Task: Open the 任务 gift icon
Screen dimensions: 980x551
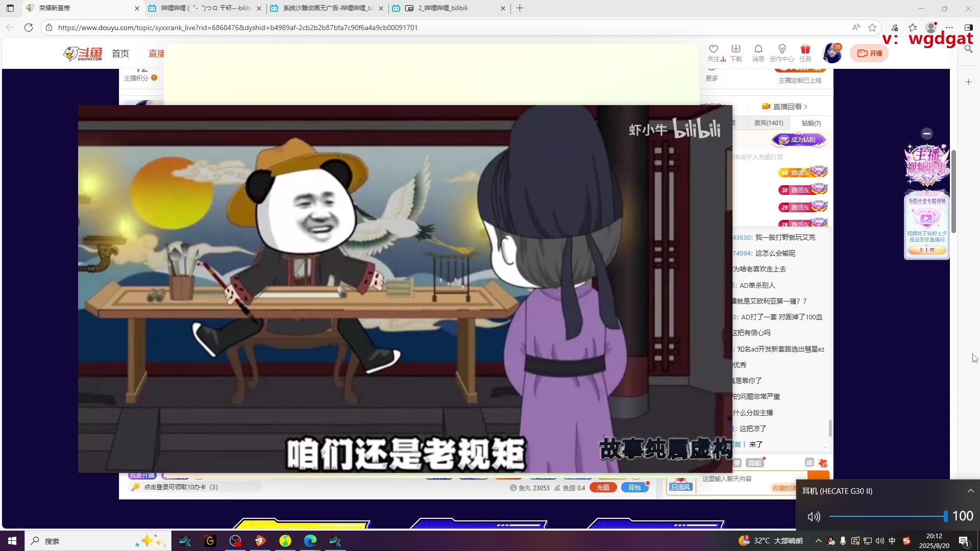Action: 805,53
